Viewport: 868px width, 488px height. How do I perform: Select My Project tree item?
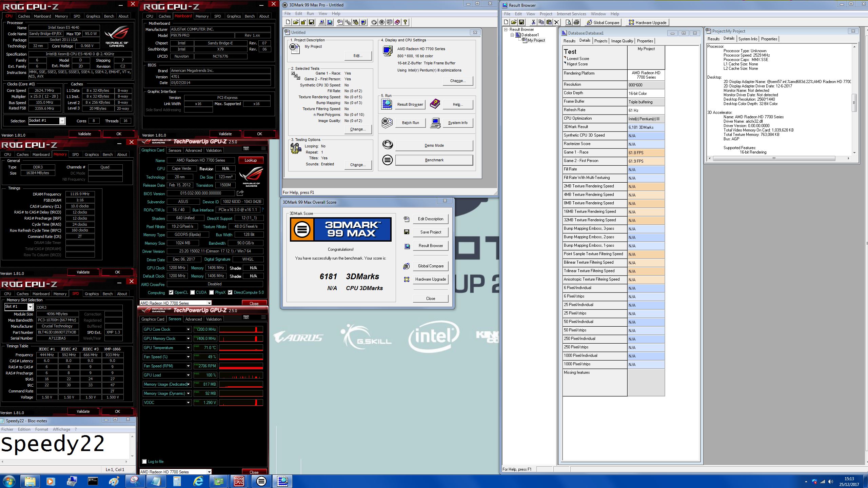pyautogui.click(x=536, y=40)
